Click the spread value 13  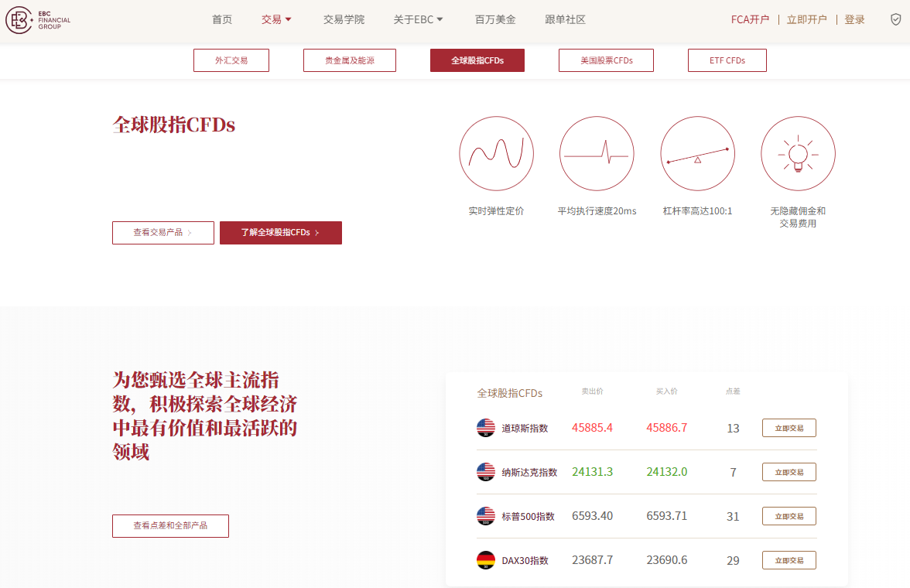(733, 429)
